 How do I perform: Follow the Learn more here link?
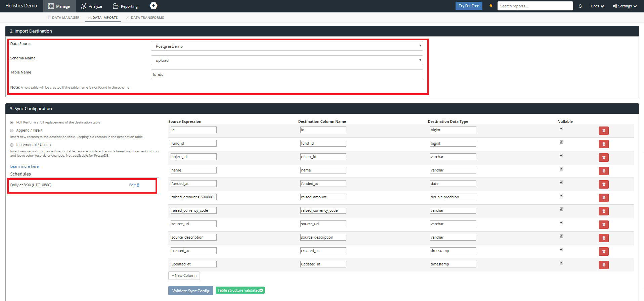click(24, 166)
